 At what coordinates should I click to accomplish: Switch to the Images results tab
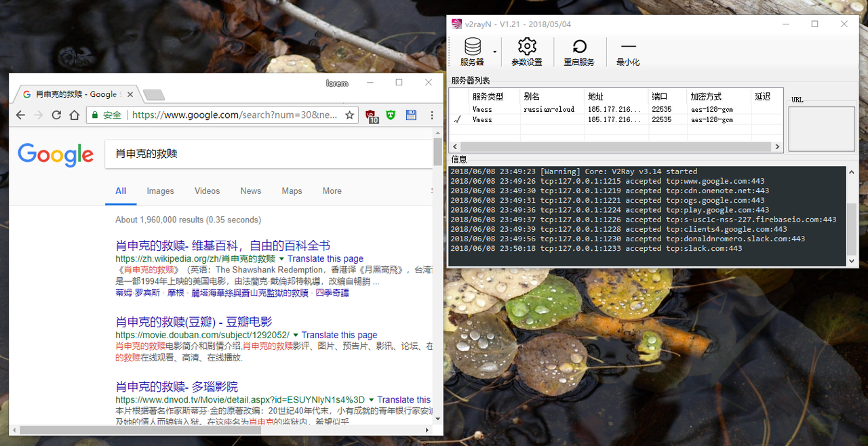tap(160, 191)
